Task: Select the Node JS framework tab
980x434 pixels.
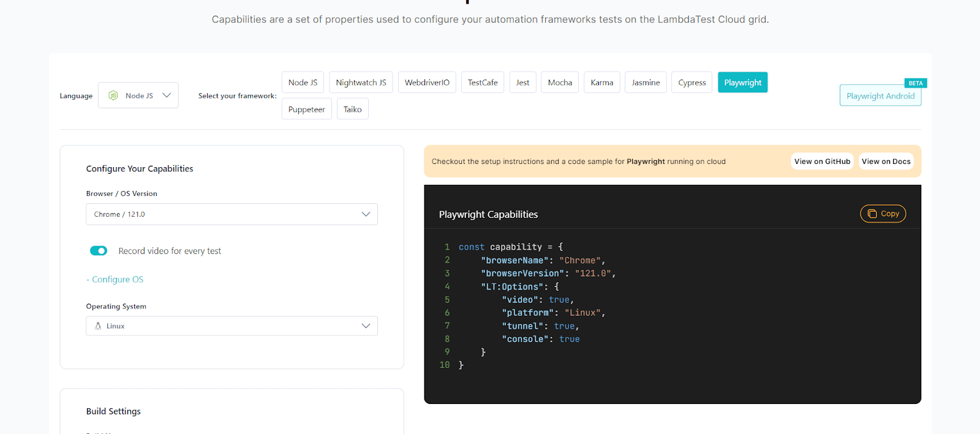Action: pyautogui.click(x=303, y=83)
